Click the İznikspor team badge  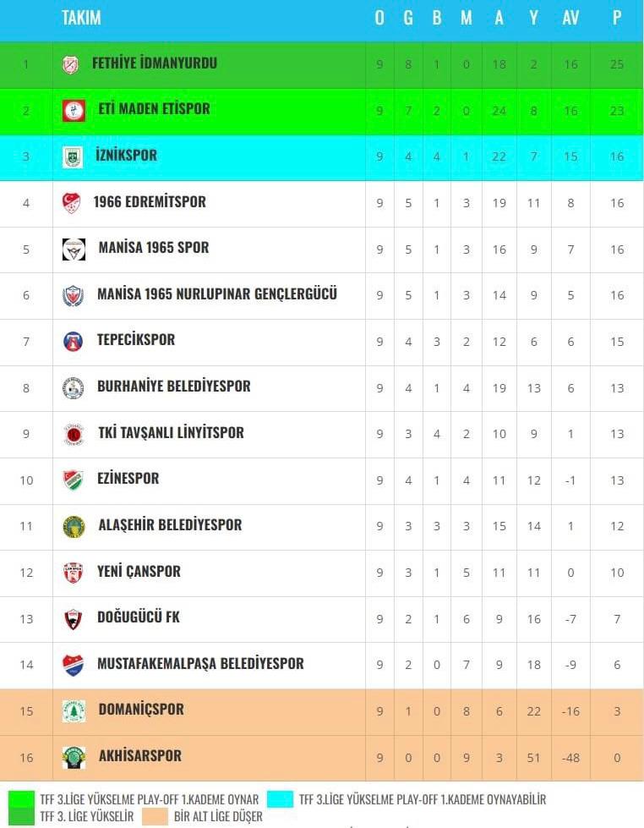[x=73, y=156]
